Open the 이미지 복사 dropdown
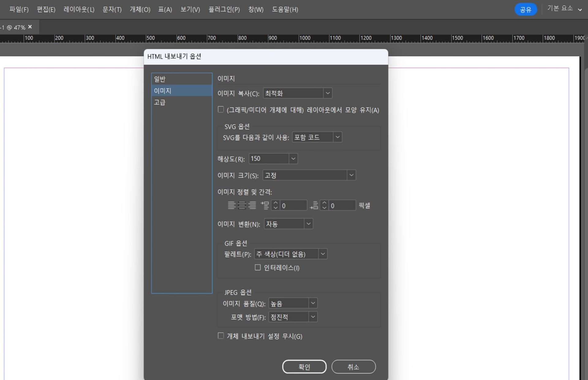The width and height of the screenshot is (588, 380). [327, 93]
